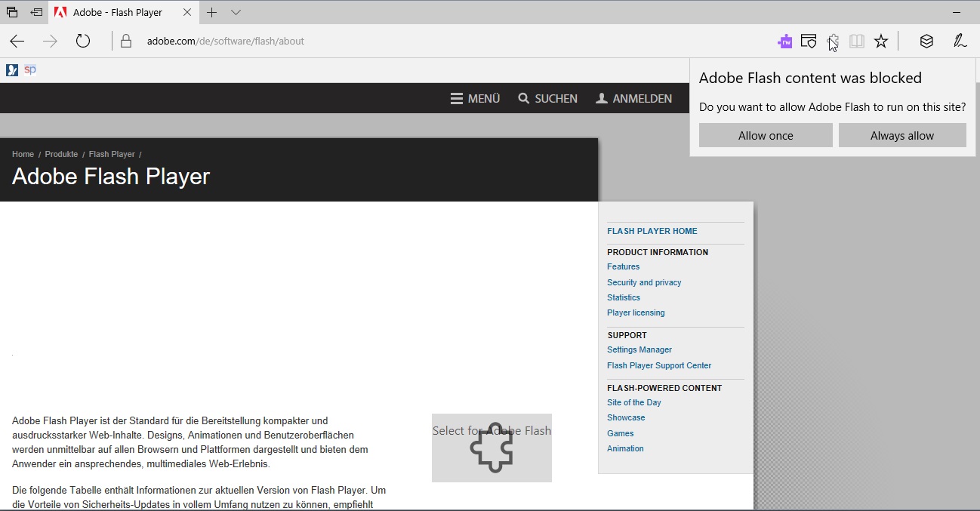Add this page to favorites

881,42
